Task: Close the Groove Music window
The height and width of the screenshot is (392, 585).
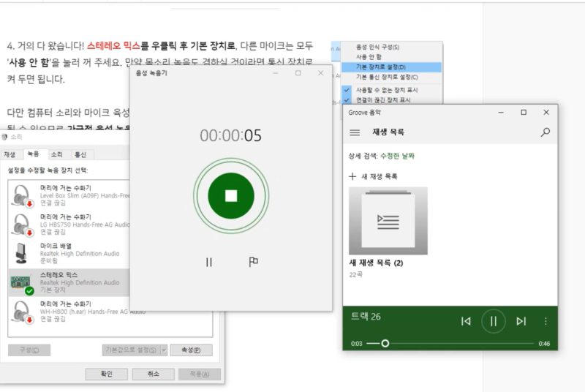Action: pos(546,113)
